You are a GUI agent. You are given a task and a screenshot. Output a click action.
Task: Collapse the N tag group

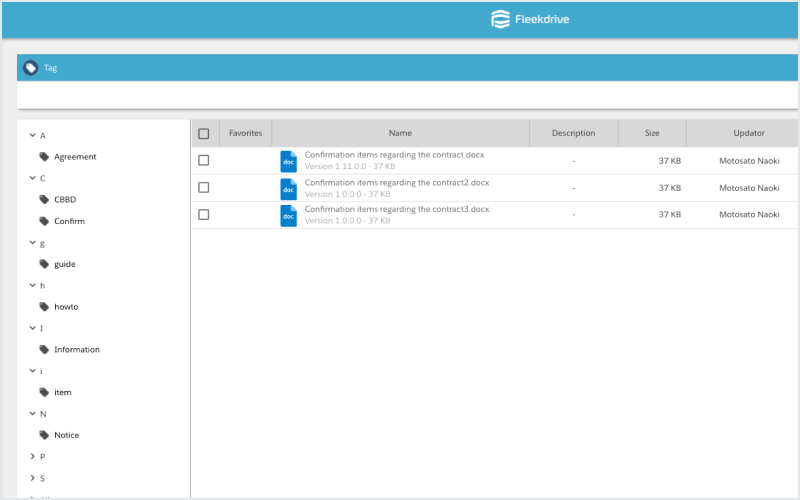tap(33, 414)
